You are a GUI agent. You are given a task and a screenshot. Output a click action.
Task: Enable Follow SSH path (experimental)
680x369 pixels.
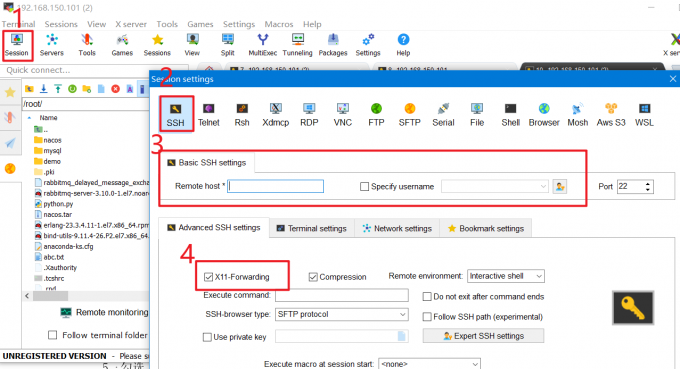pos(427,317)
